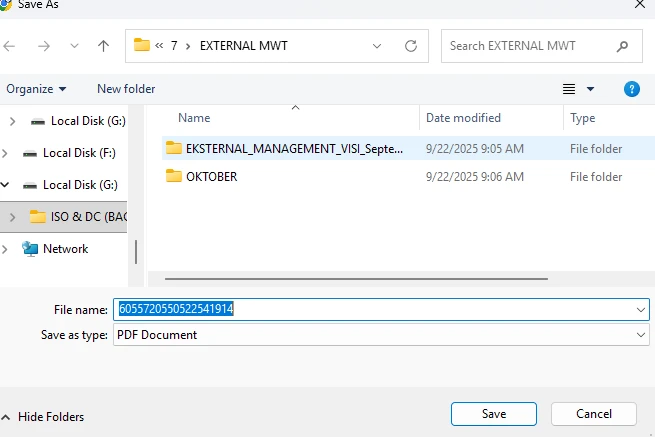Open the File name suggestions dropdown
Viewport: 655px width, 437px height.
coord(641,310)
